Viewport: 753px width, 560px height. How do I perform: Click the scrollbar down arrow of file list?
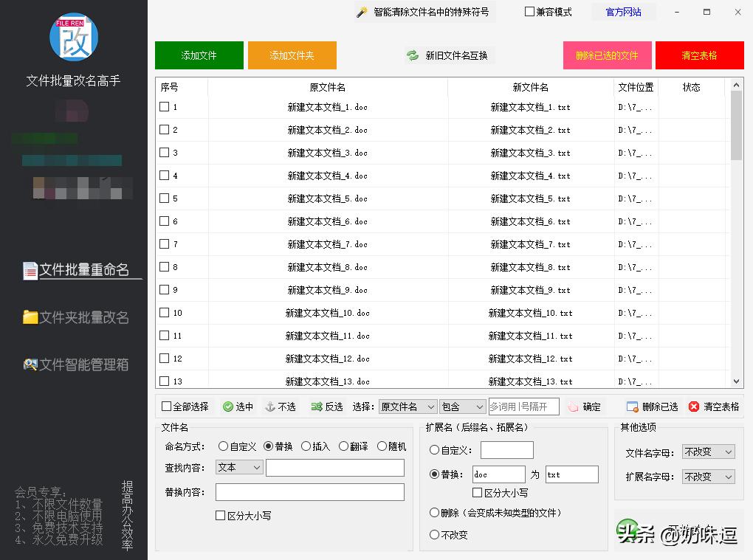click(736, 381)
